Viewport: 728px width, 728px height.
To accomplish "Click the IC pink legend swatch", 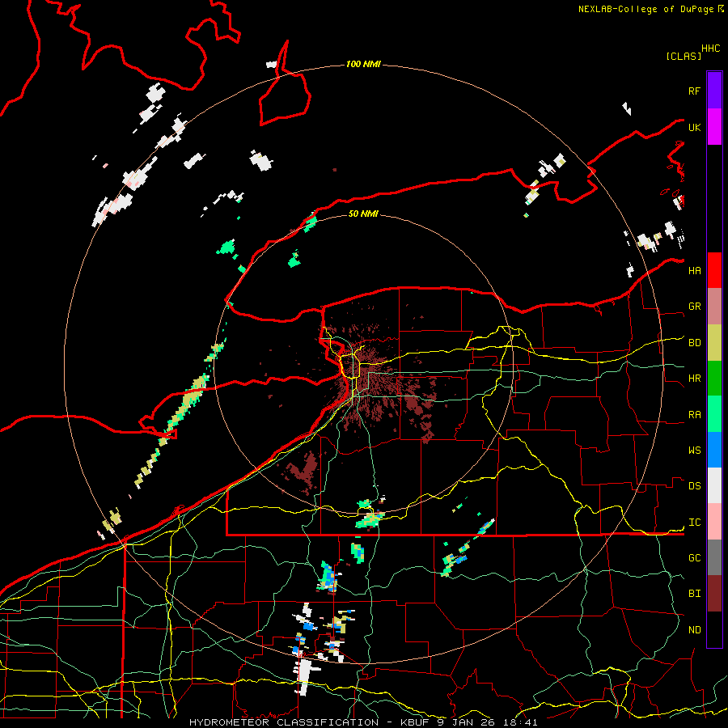I will (x=714, y=522).
